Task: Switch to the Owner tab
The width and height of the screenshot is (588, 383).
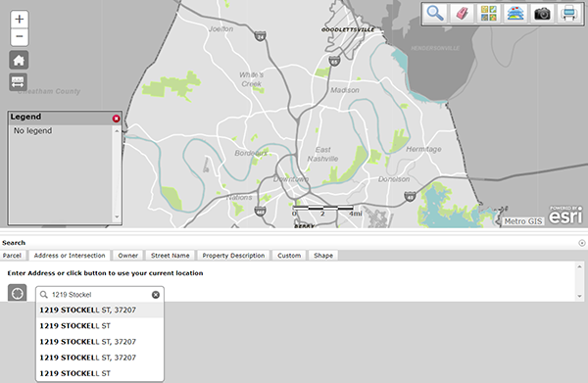Action: tap(127, 256)
